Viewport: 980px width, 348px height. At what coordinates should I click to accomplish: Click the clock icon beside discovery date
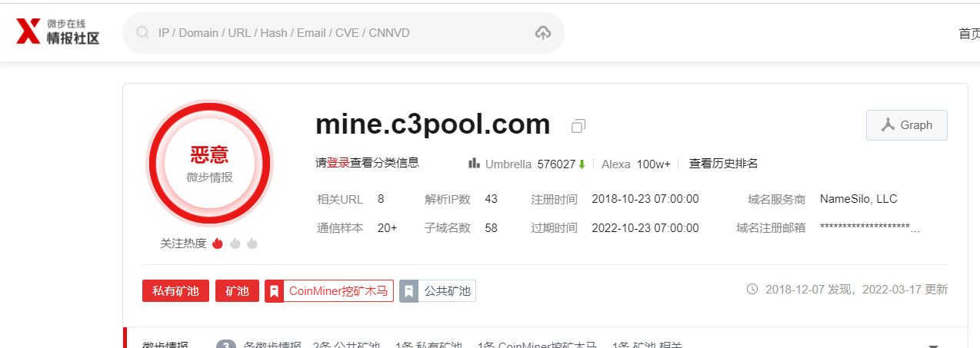[x=753, y=290]
